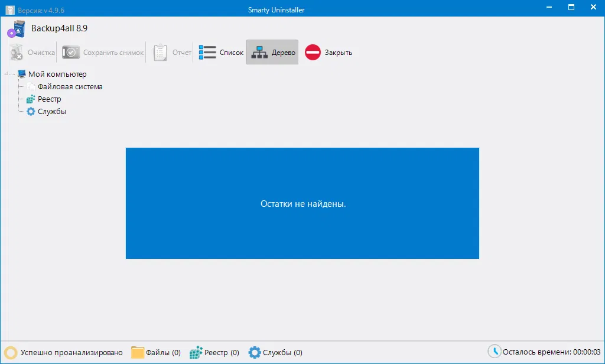
Task: Click the red Закрыть stop icon
Action: click(313, 52)
